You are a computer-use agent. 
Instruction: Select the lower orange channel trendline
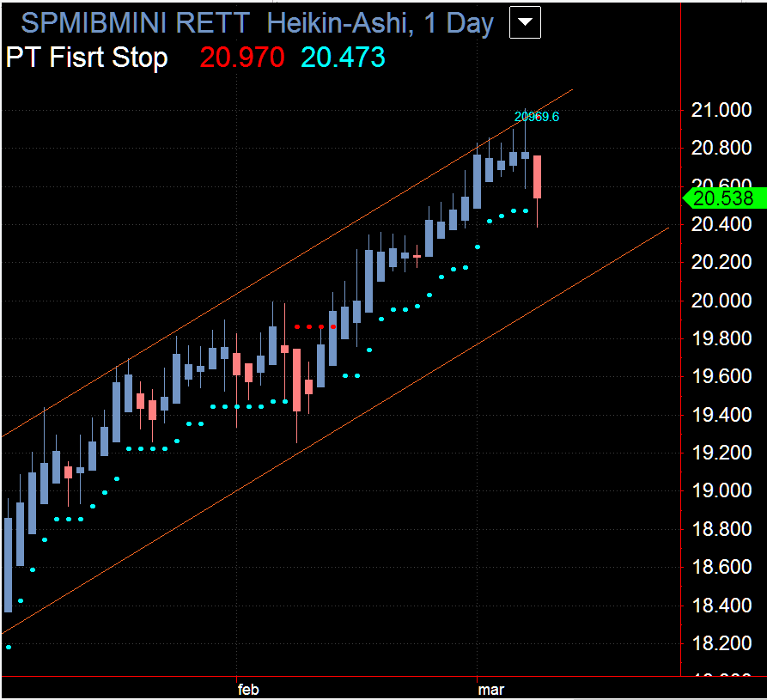[335, 430]
